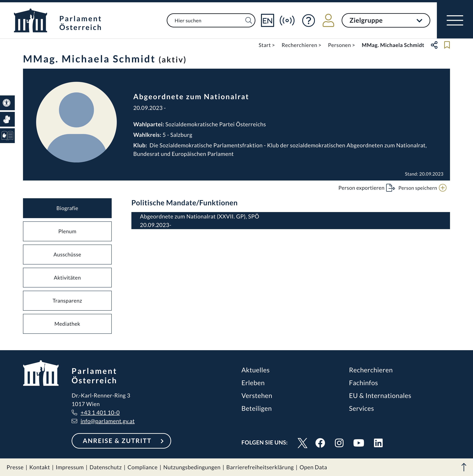Expand the Zielgruppe dropdown
Viewport: 473px width, 476px height.
pyautogui.click(x=386, y=20)
